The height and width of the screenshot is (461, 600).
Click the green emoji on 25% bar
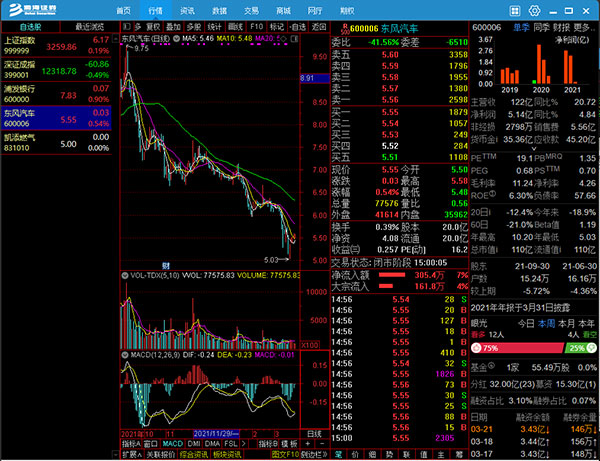(591, 348)
